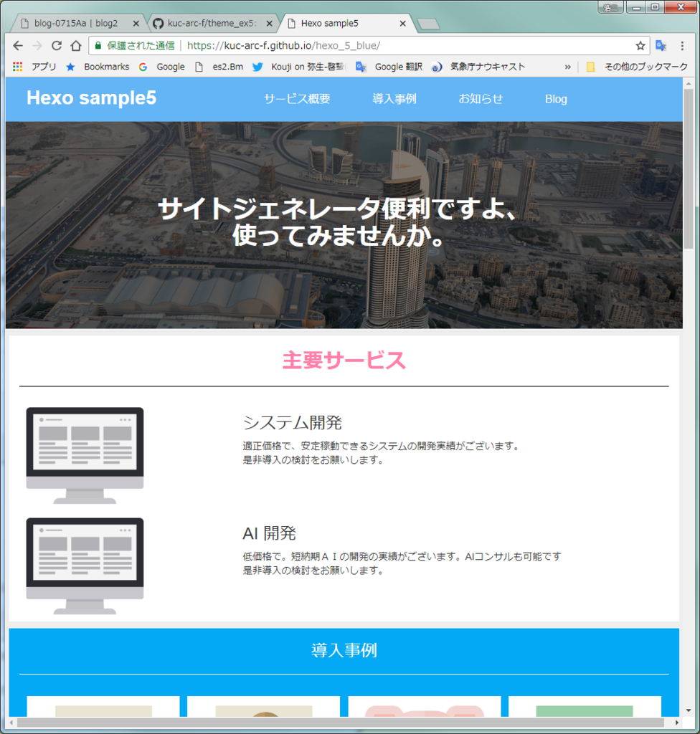This screenshot has height=734, width=700.
Task: Click the monitor image beside システム開発
Action: (x=85, y=455)
